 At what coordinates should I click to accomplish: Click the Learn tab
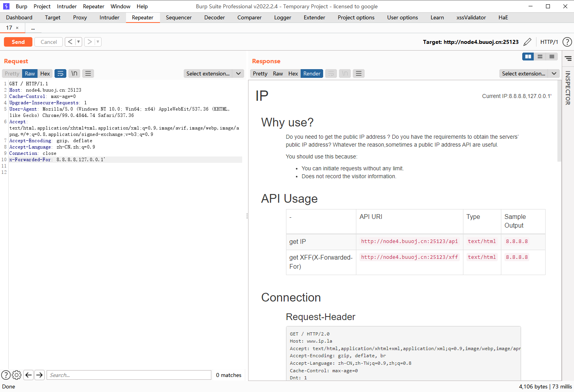click(437, 17)
